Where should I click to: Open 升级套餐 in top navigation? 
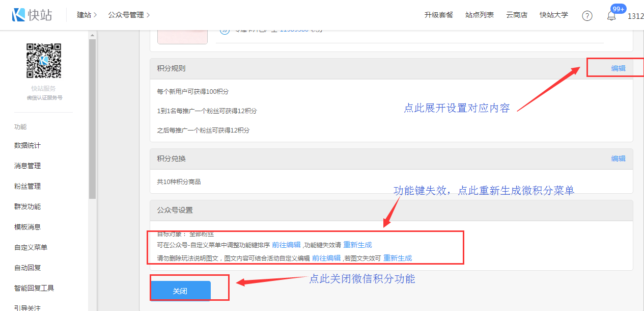(438, 15)
